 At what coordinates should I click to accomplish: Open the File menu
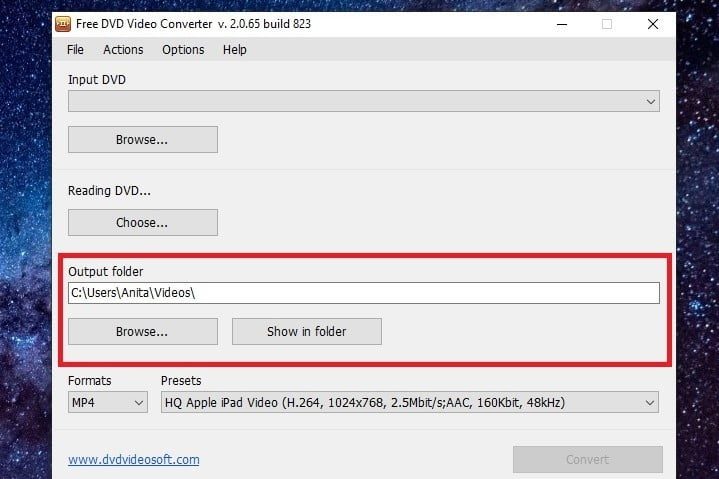pyautogui.click(x=75, y=49)
